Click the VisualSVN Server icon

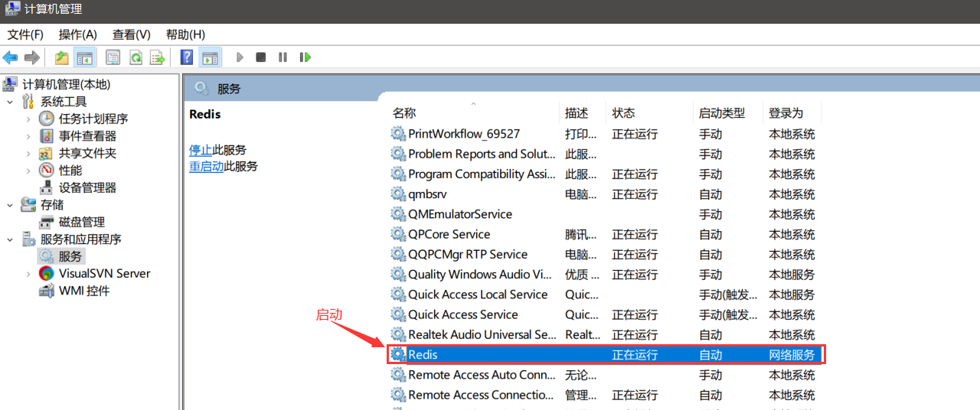coord(47,274)
